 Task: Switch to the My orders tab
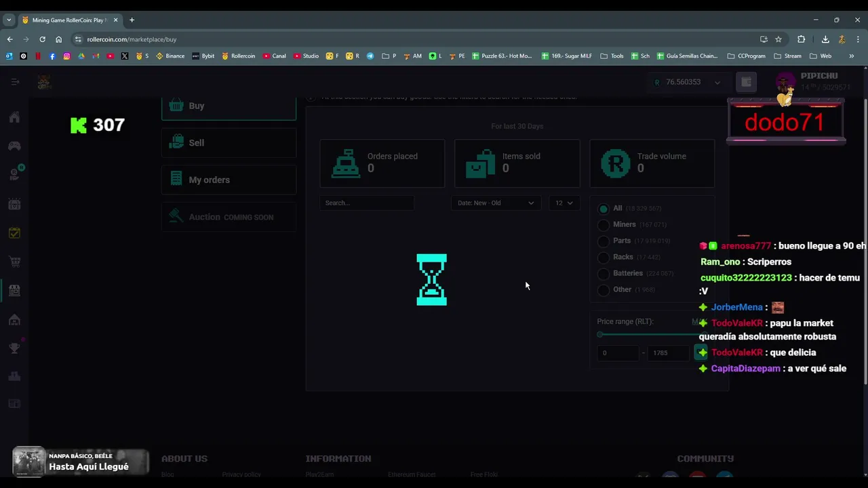(229, 180)
